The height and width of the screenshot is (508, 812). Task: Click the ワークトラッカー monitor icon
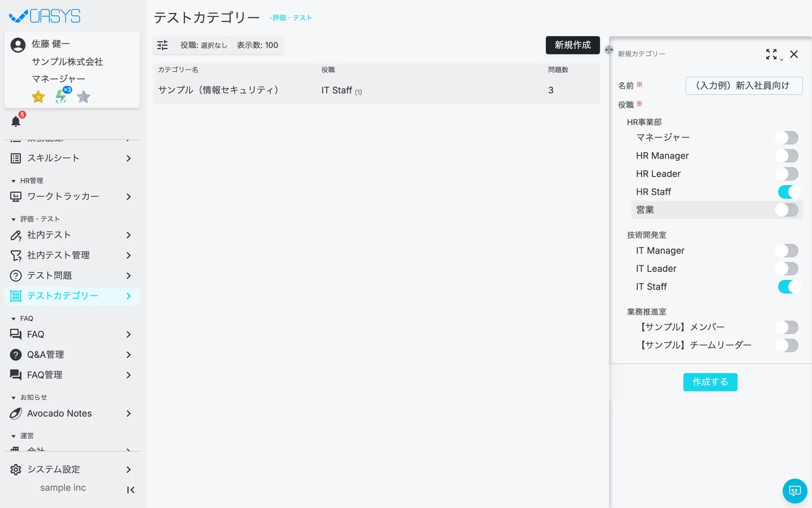(16, 196)
